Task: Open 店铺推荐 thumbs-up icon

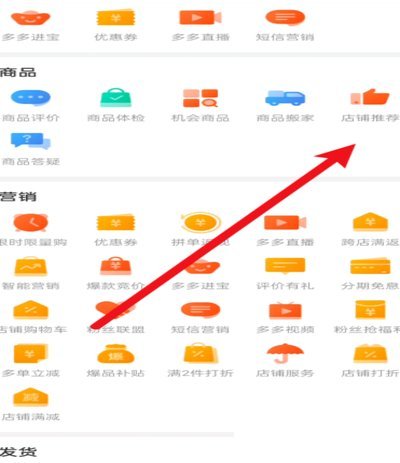Action: 370,97
